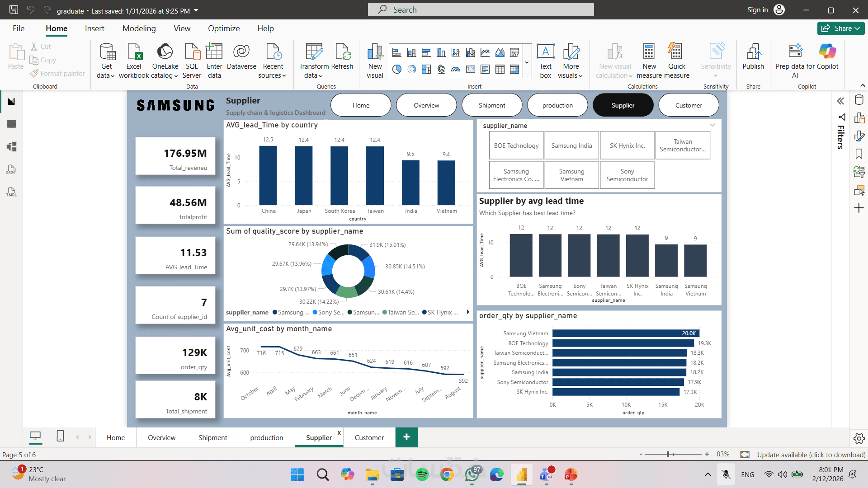The width and height of the screenshot is (868, 488).
Task: Open the Model view in left sidebar
Action: coord(12,146)
